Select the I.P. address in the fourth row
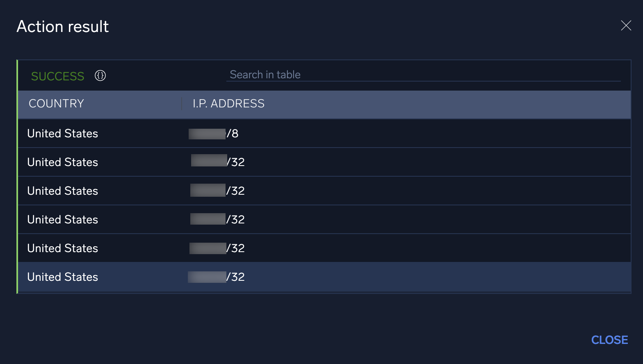The height and width of the screenshot is (364, 643). click(x=218, y=220)
